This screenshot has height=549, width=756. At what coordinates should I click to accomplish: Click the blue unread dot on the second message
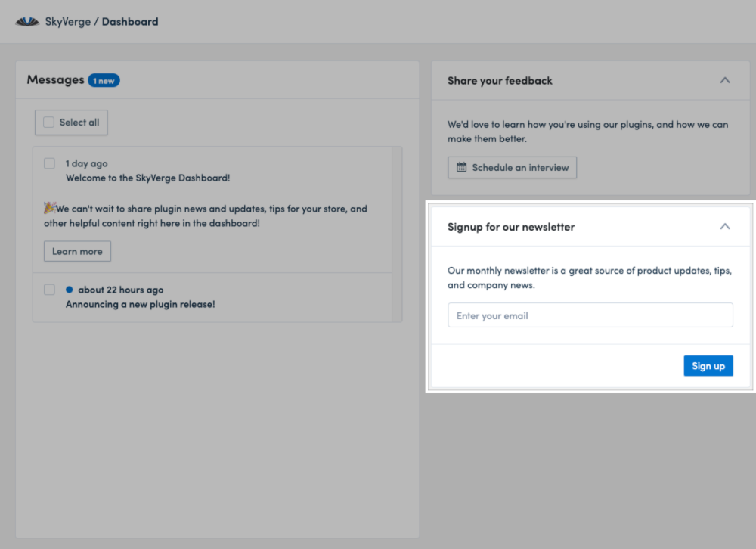pyautogui.click(x=69, y=290)
